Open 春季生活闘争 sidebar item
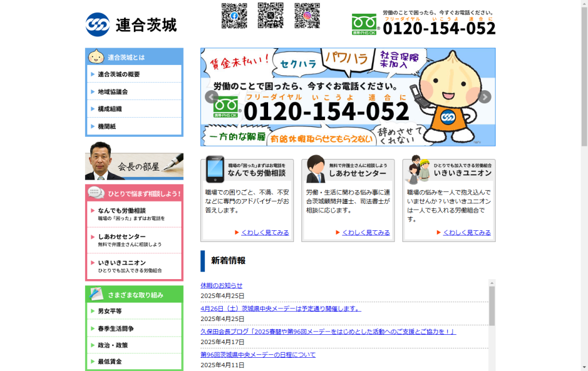This screenshot has height=371, width=588. [115, 329]
